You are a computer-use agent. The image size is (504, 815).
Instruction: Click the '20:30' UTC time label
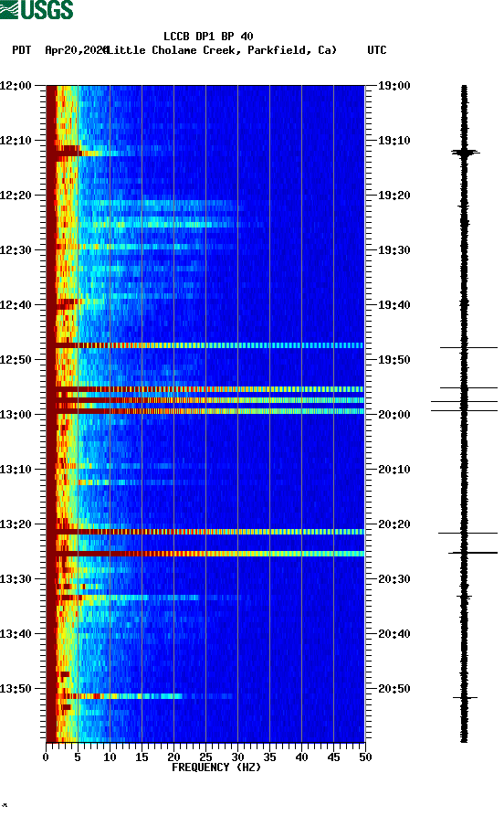point(394,579)
